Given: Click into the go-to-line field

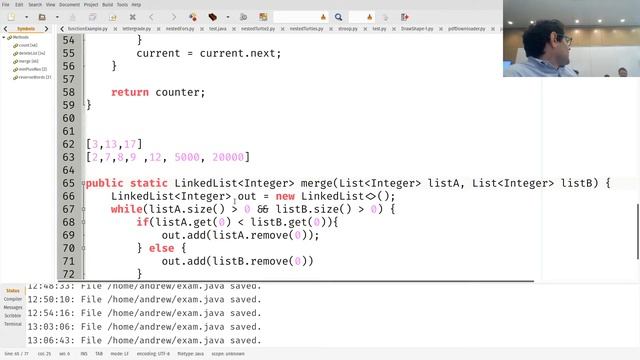Looking at the screenshot, I should coord(358,17).
